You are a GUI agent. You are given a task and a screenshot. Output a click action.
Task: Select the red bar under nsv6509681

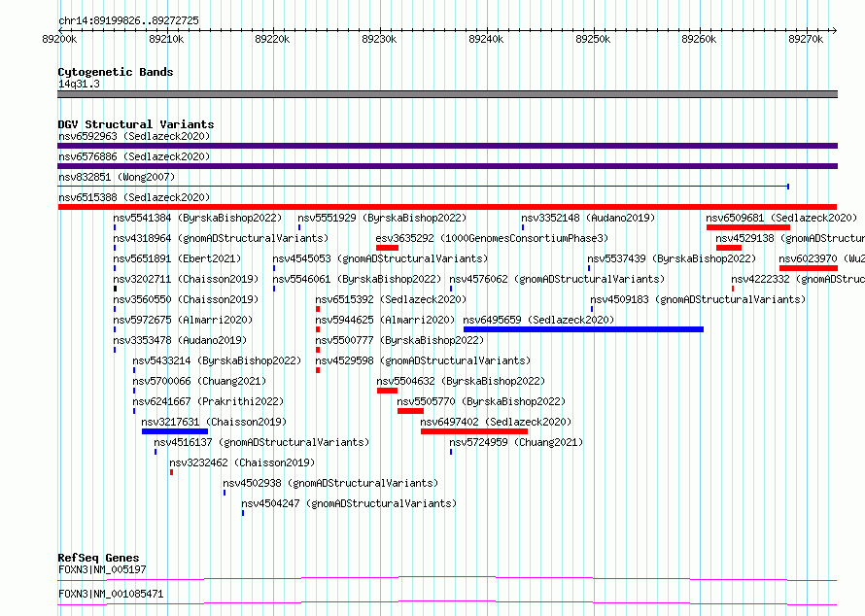tap(748, 227)
